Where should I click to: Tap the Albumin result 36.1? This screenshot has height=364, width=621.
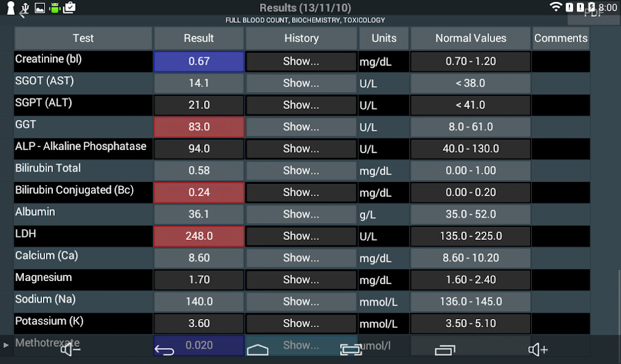point(199,214)
